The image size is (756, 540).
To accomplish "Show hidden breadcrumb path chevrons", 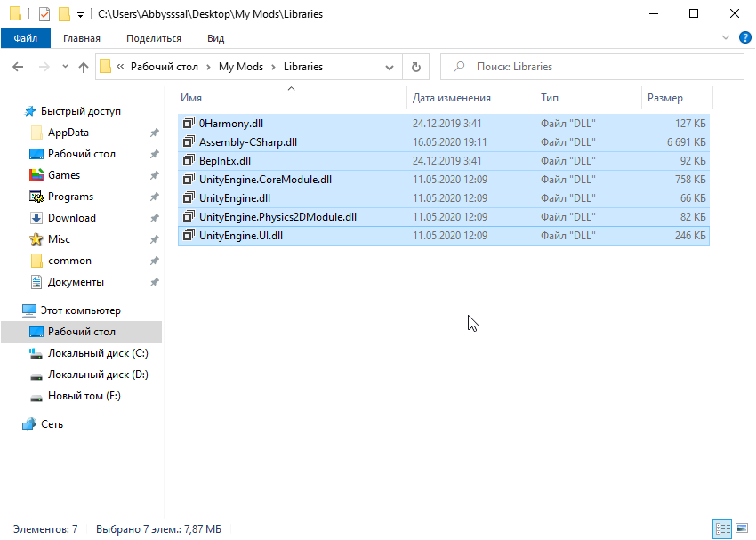I will tap(120, 67).
